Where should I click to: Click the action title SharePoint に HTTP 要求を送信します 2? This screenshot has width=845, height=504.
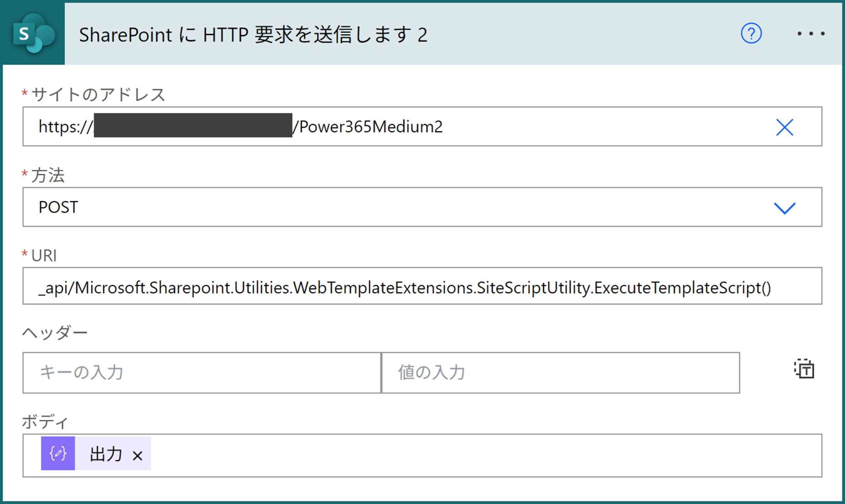click(x=253, y=35)
